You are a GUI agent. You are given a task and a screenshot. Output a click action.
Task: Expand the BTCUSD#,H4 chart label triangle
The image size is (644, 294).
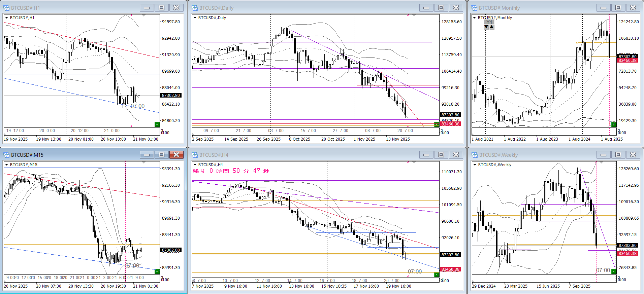tap(195, 165)
